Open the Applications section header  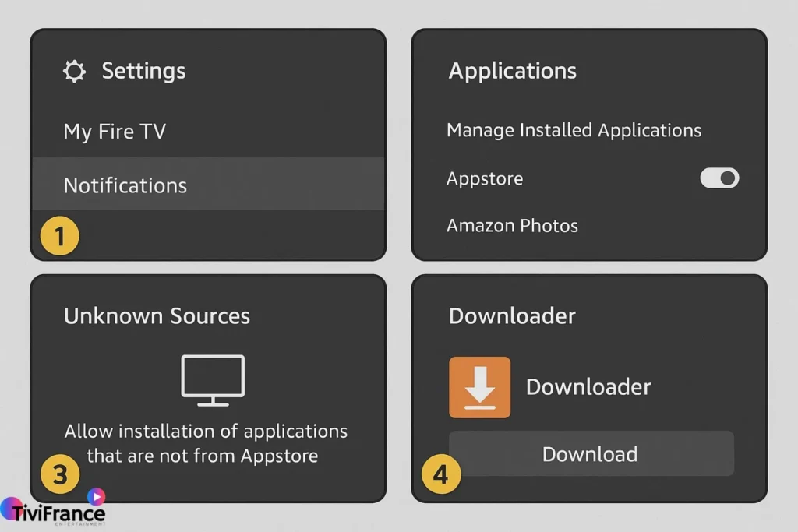point(512,71)
